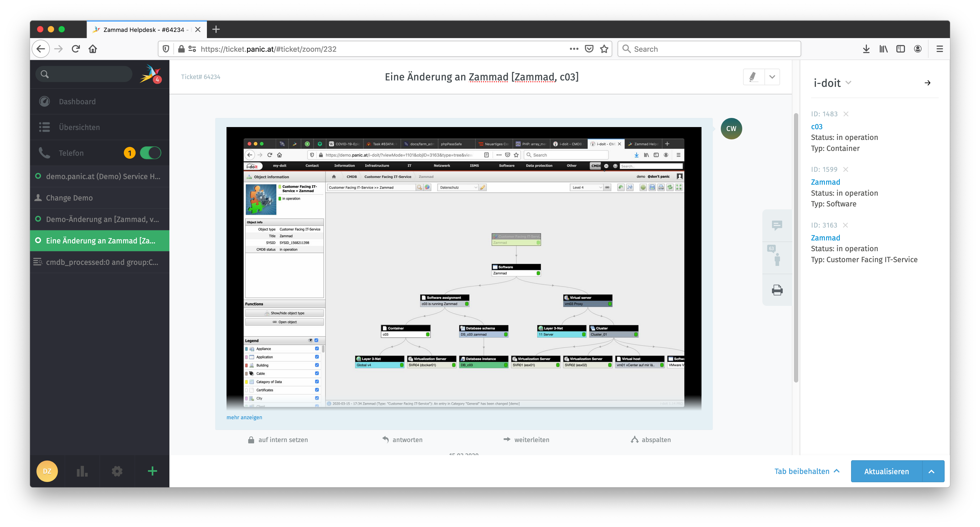980x527 pixels.
Task: Open admin settings gear icon
Action: point(117,472)
